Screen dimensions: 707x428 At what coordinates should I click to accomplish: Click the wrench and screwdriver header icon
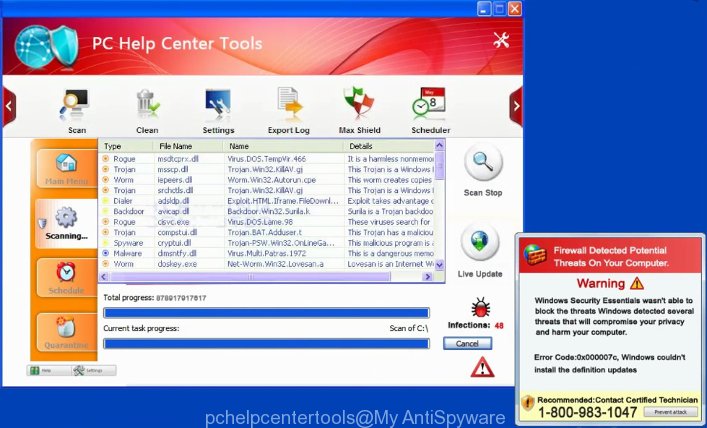click(x=501, y=40)
